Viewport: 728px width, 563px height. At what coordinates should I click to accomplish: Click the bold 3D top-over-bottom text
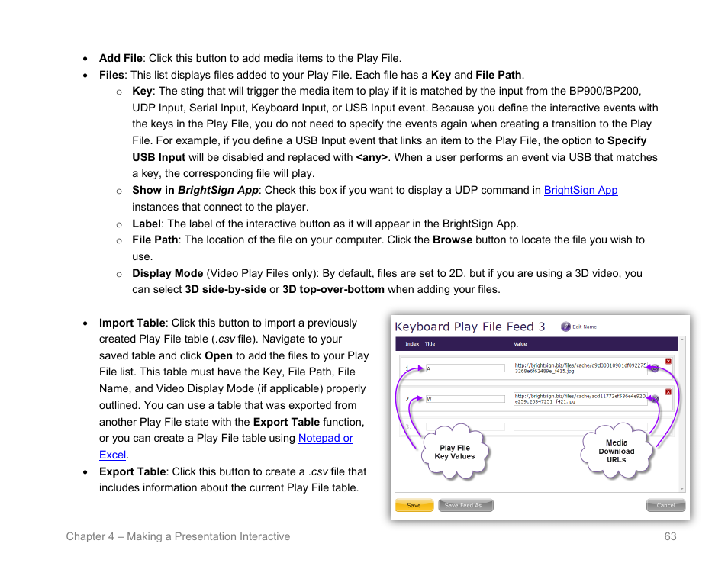(x=333, y=290)
